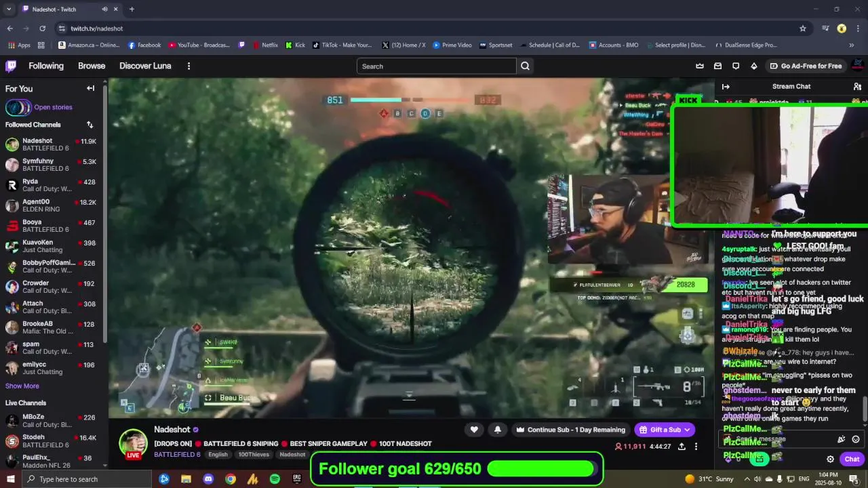
Task: Open chat community users icon
Action: coord(857,86)
